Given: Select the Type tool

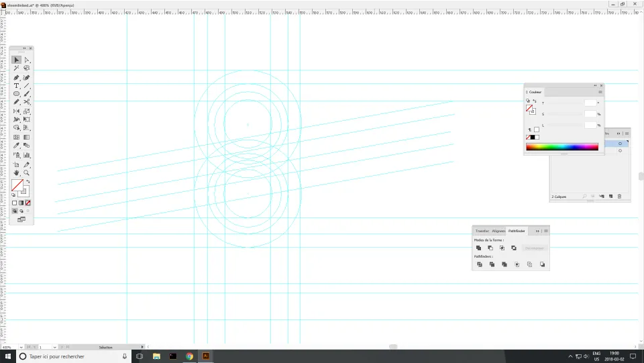Looking at the screenshot, I should (16, 86).
